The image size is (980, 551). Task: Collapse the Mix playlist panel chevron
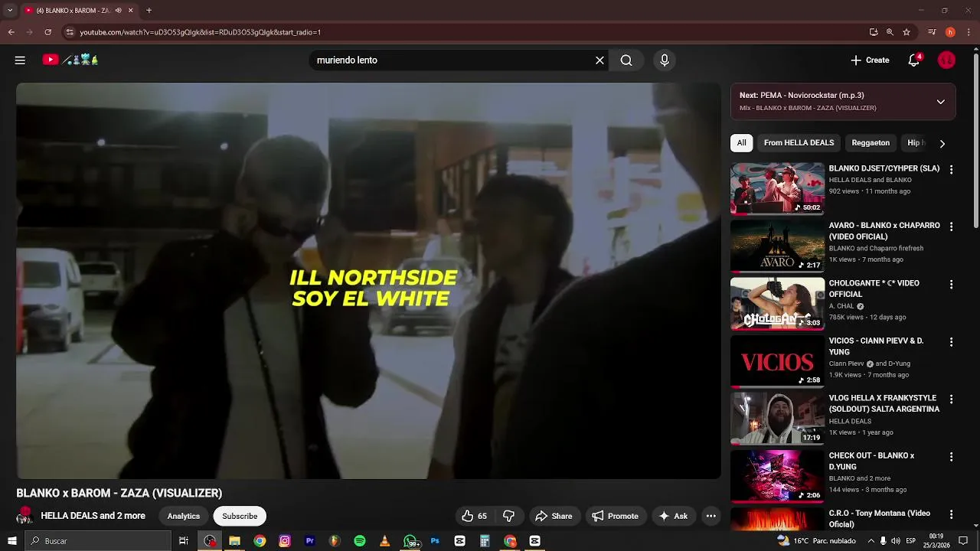(x=941, y=102)
